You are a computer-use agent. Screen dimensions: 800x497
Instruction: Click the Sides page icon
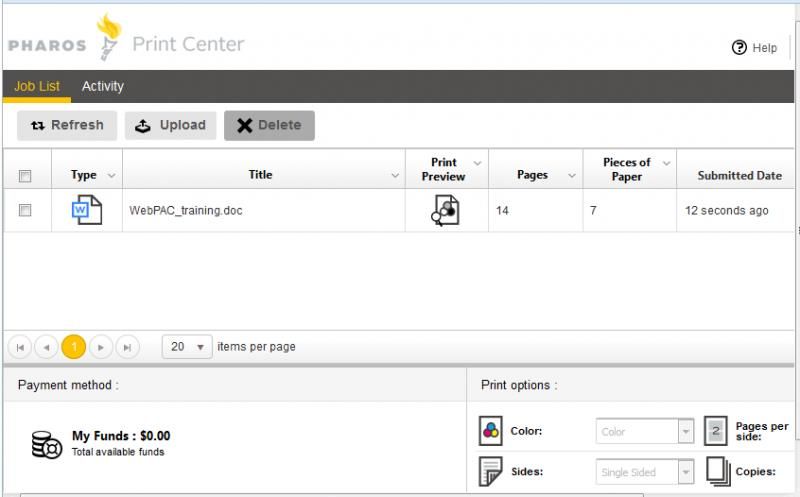[491, 471]
